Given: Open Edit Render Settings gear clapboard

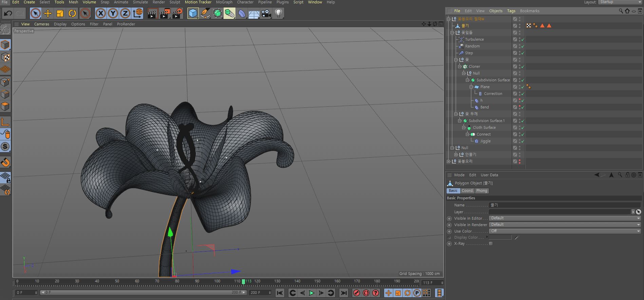Looking at the screenshot, I should pyautogui.click(x=177, y=14).
